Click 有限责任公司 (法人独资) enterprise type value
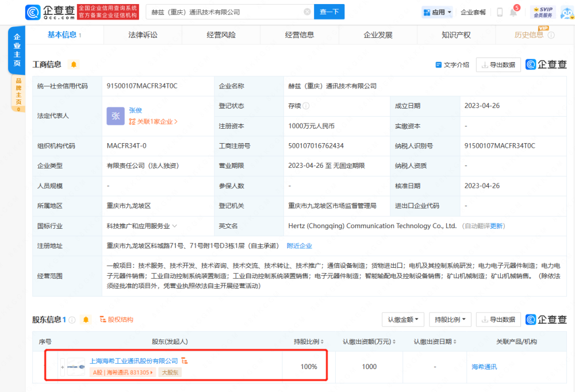The width and height of the screenshot is (575, 392). (x=143, y=166)
